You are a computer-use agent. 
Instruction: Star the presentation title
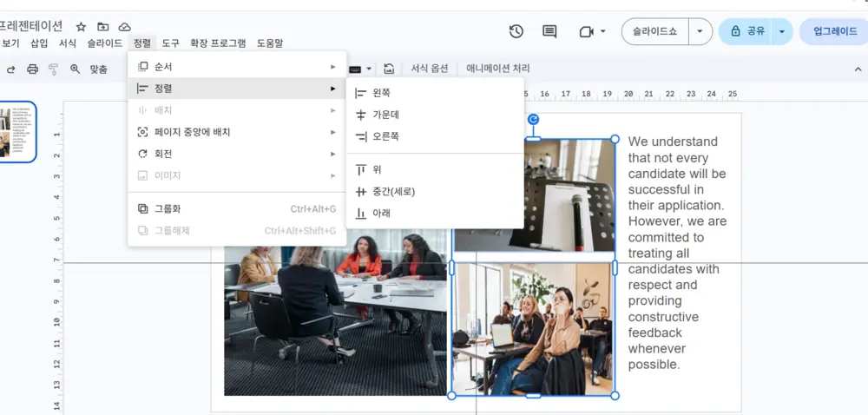[82, 27]
